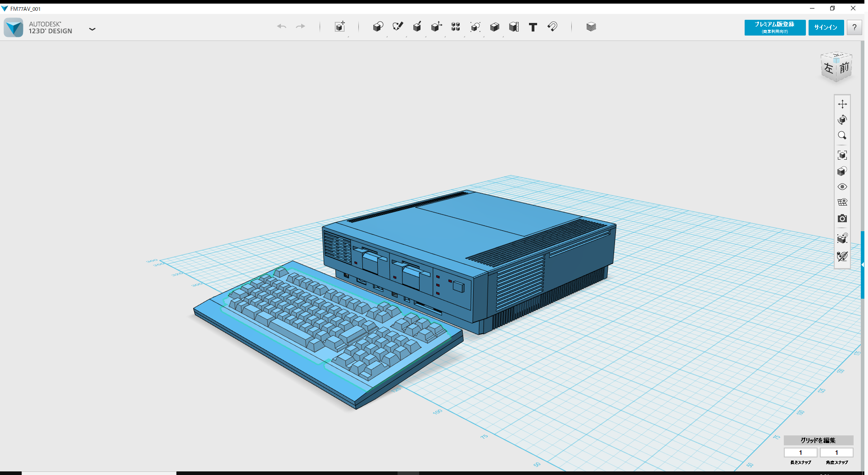Activate the Orbit tool on the navigation bar

click(842, 120)
